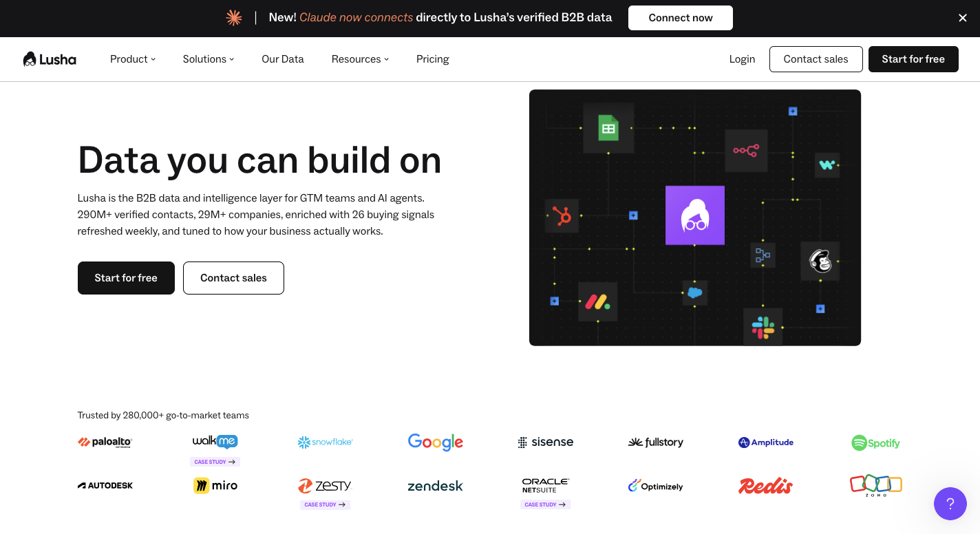Click the Amplitude logo
This screenshot has height=534, width=980.
766,442
